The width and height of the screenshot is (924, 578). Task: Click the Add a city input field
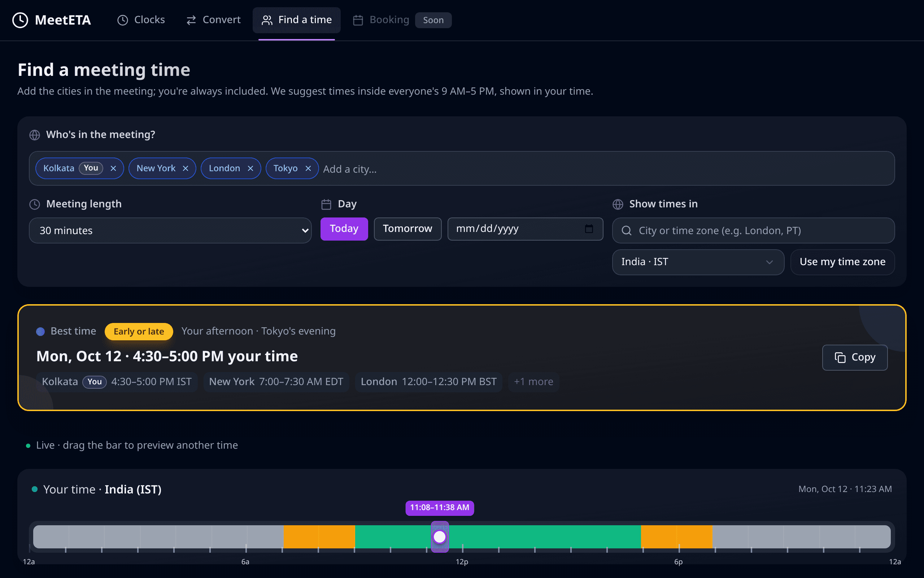click(605, 169)
